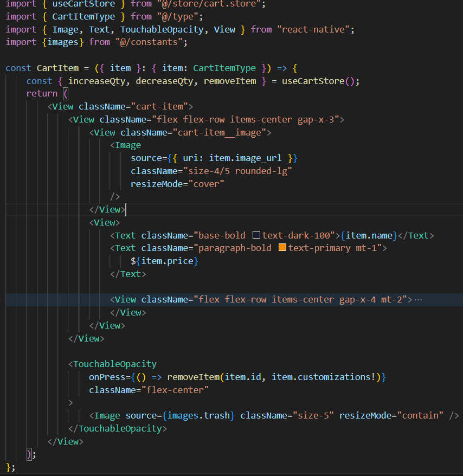Click the standalone closing </Text> tag
This screenshot has height=476, width=463.
pyautogui.click(x=128, y=274)
